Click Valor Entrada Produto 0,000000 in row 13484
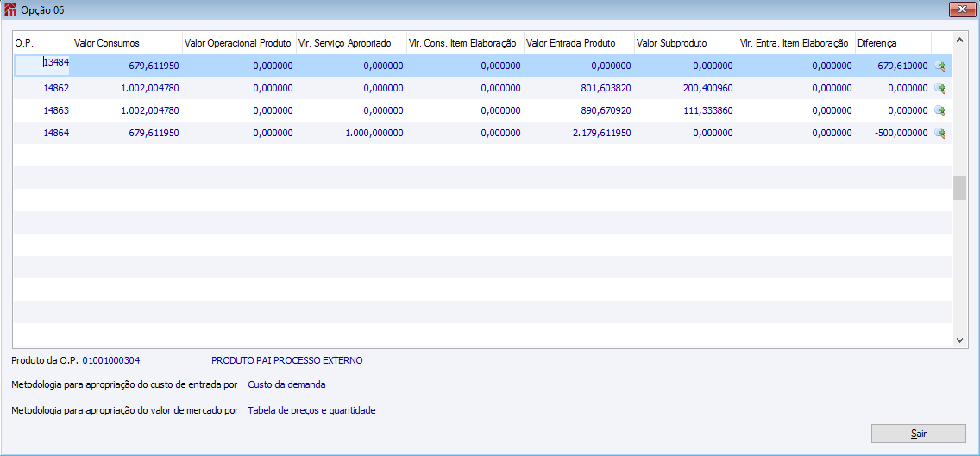Screen dimensions: 980x456 pyautogui.click(x=613, y=66)
